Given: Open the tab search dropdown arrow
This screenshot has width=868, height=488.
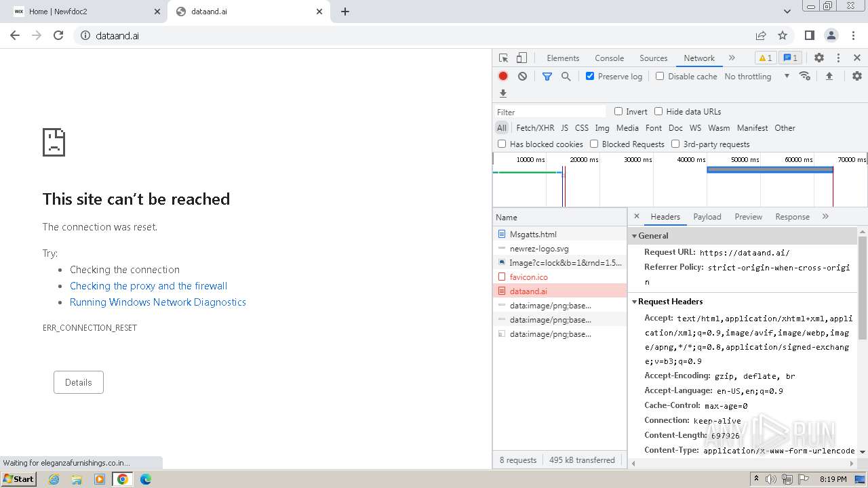Looking at the screenshot, I should tap(787, 12).
